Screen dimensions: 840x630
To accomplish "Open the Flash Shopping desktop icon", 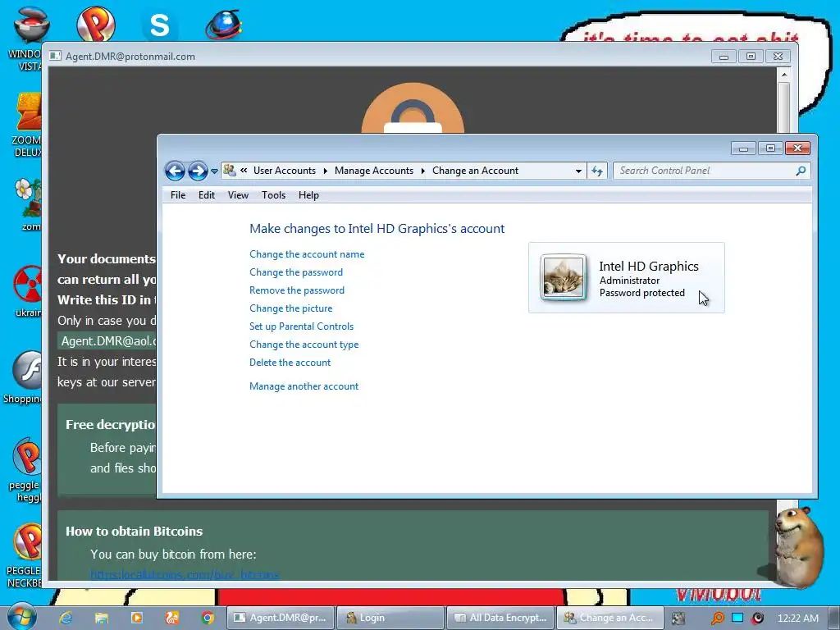I will click(24, 377).
